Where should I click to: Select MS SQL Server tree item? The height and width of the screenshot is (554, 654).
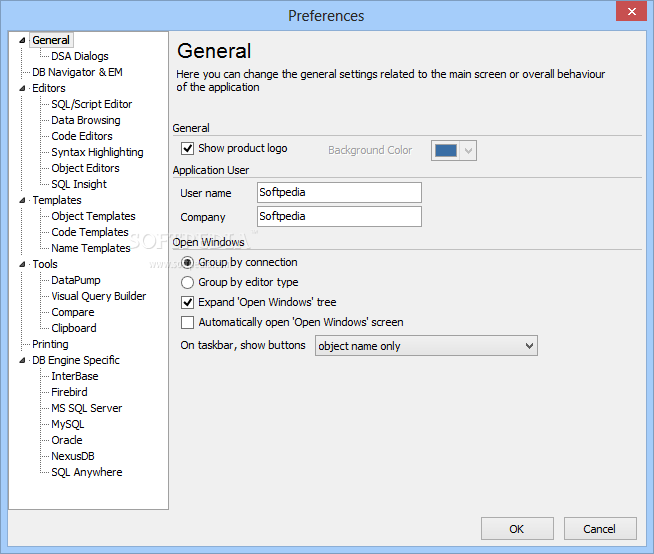pyautogui.click(x=86, y=408)
